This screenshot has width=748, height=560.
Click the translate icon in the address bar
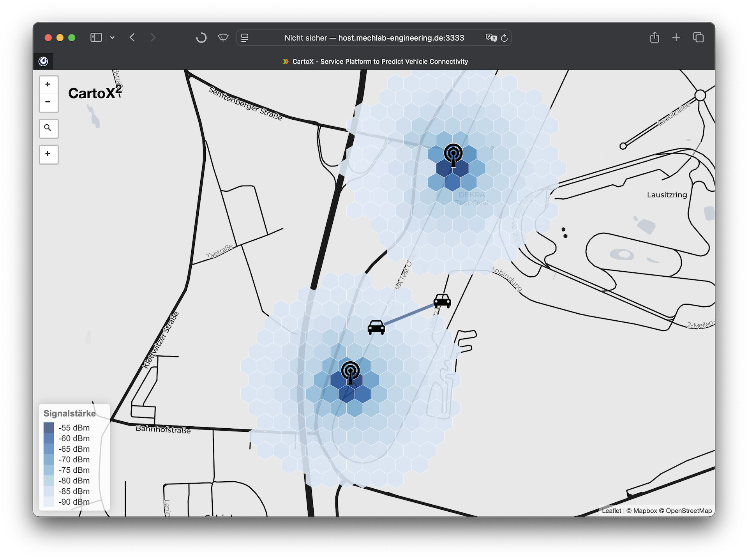(x=491, y=38)
